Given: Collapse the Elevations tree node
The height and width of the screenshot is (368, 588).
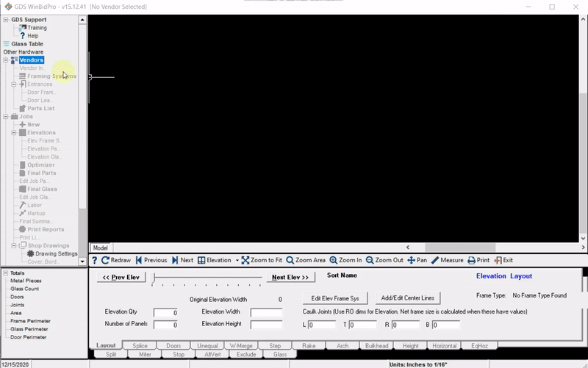Looking at the screenshot, I should [x=14, y=133].
